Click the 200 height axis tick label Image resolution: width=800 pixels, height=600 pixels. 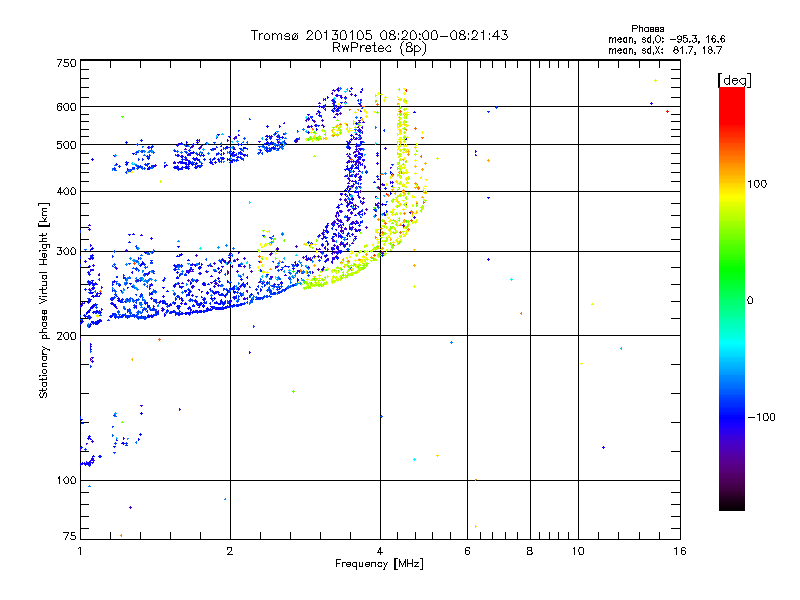click(x=66, y=336)
